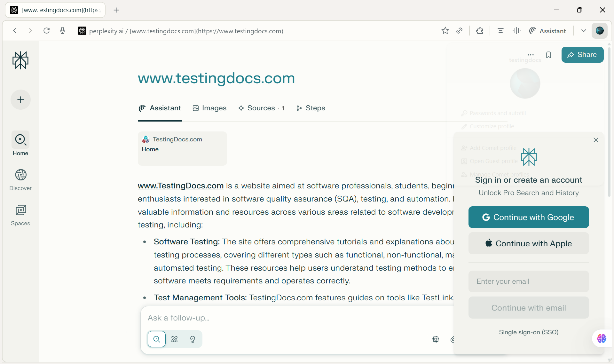Click the Perplexity logo in sidebar

(20, 60)
